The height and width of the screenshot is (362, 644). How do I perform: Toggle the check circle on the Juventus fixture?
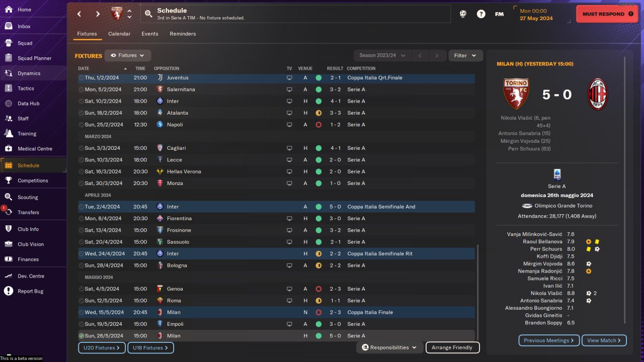click(82, 78)
